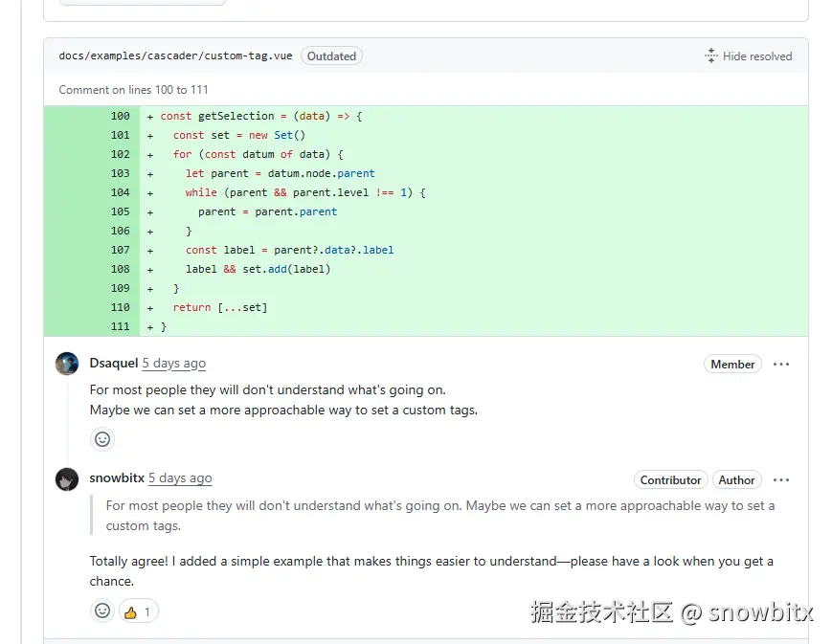Click the Member badge on Dsaquel's comment
Screen dimensions: 832x644
[x=732, y=365]
